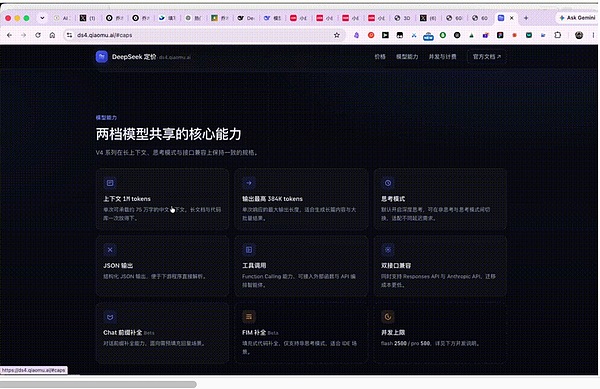Open site information icon beside the URL

click(x=69, y=35)
